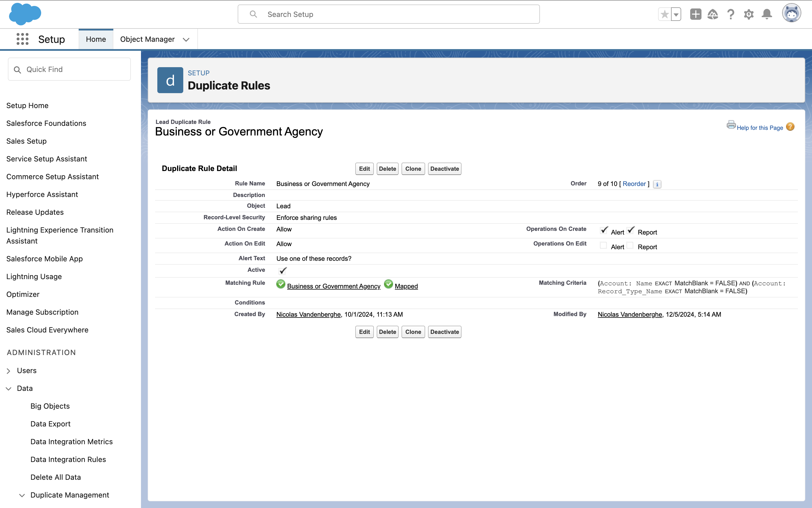Open the Trailhead guidance icon
The image size is (812, 508).
coord(713,14)
